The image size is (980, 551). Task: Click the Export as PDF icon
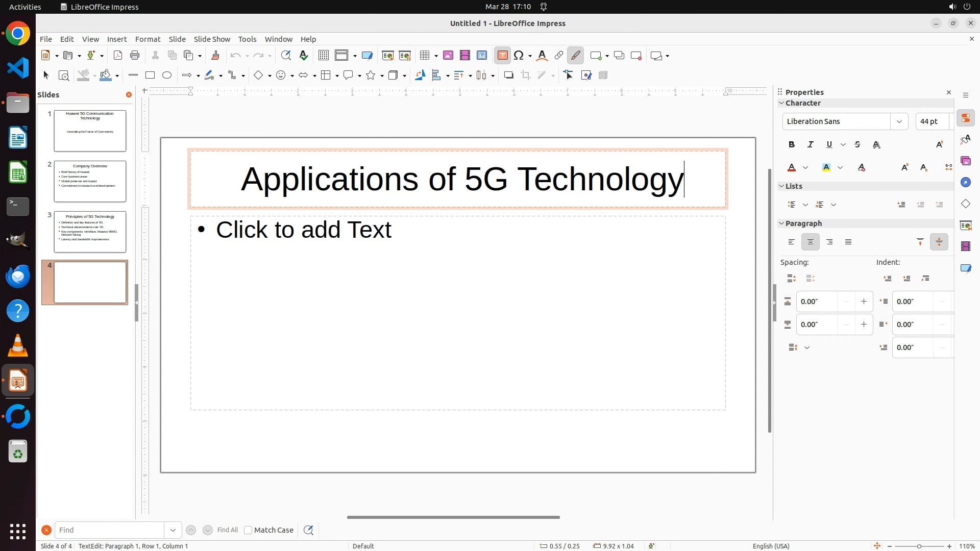[118, 56]
